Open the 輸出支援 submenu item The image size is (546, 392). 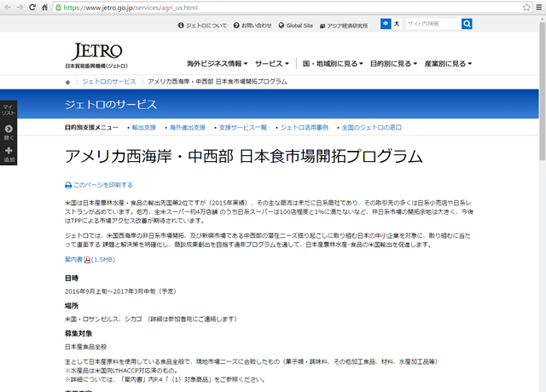[x=144, y=127]
